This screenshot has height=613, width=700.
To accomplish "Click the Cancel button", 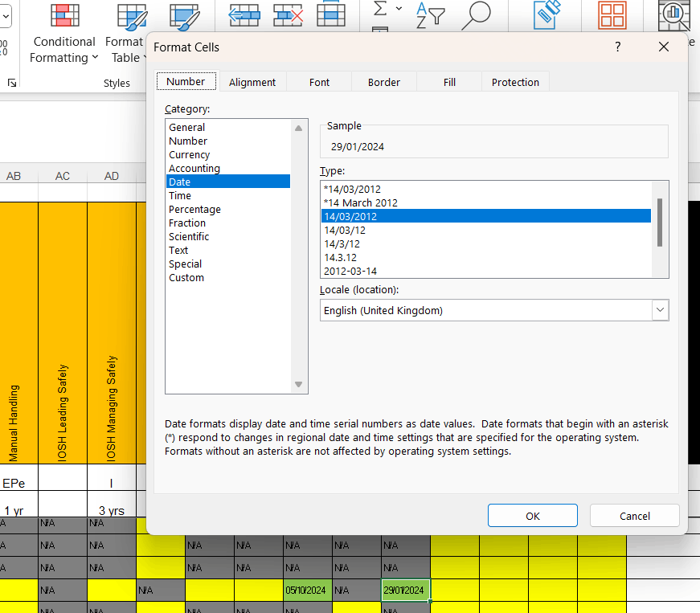I will (634, 516).
